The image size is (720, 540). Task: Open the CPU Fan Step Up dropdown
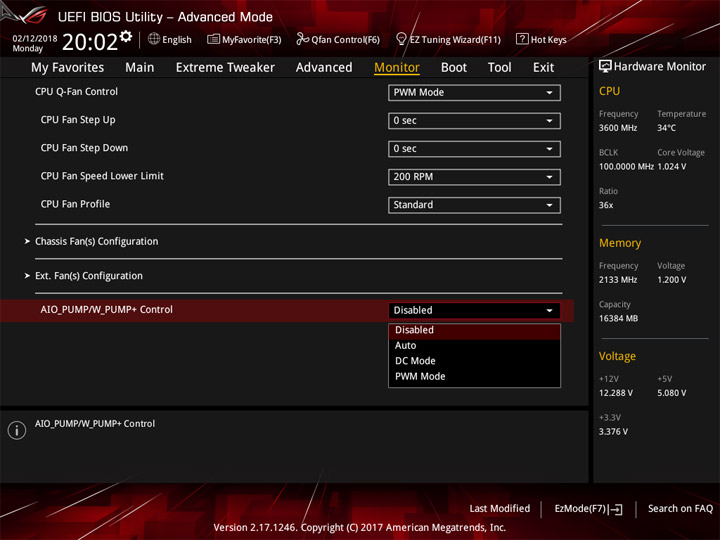(x=474, y=121)
